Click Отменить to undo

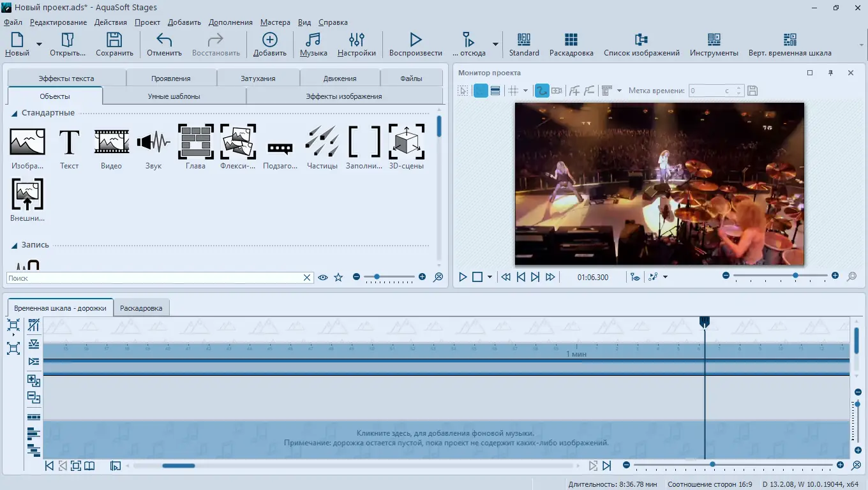[164, 45]
